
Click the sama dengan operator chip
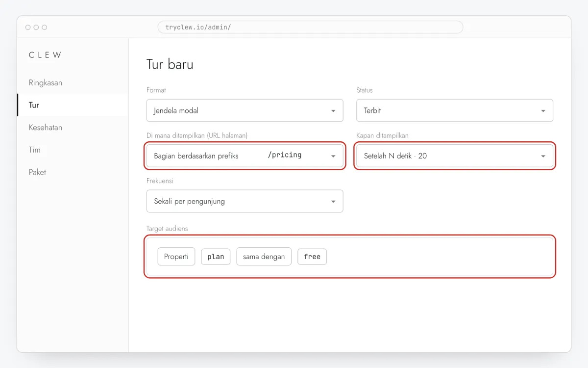pyautogui.click(x=264, y=257)
